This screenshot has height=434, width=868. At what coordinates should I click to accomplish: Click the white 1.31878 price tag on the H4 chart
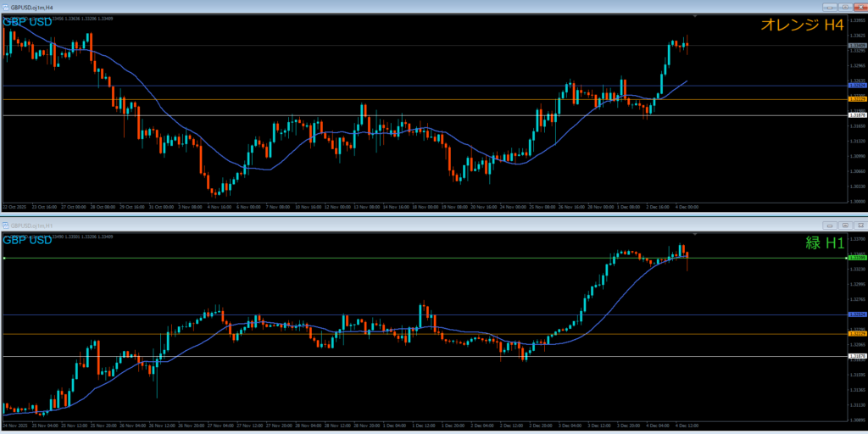pos(857,115)
